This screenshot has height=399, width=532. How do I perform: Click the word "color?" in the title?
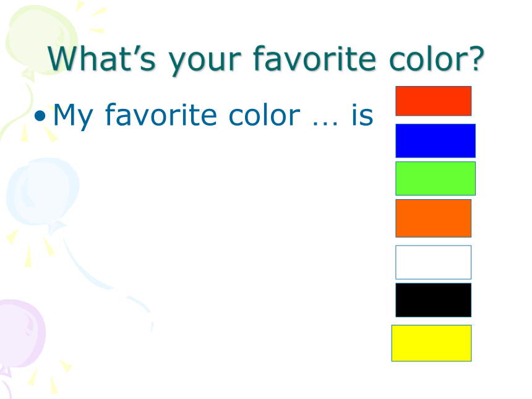click(437, 58)
